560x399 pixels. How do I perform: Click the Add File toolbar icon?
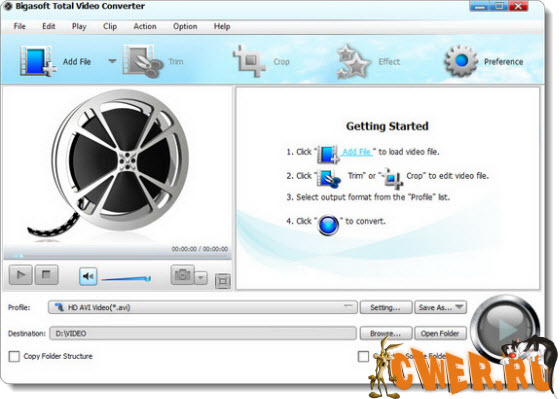coord(38,61)
